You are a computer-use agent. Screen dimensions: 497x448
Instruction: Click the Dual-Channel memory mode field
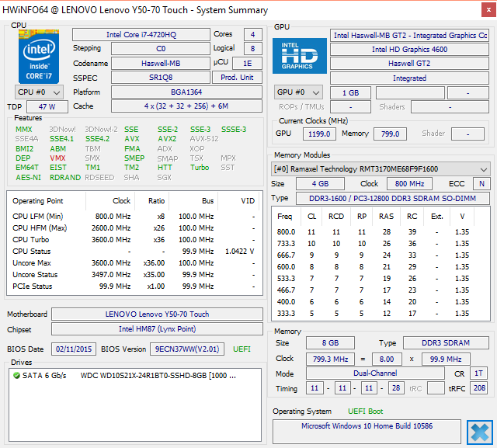point(375,373)
